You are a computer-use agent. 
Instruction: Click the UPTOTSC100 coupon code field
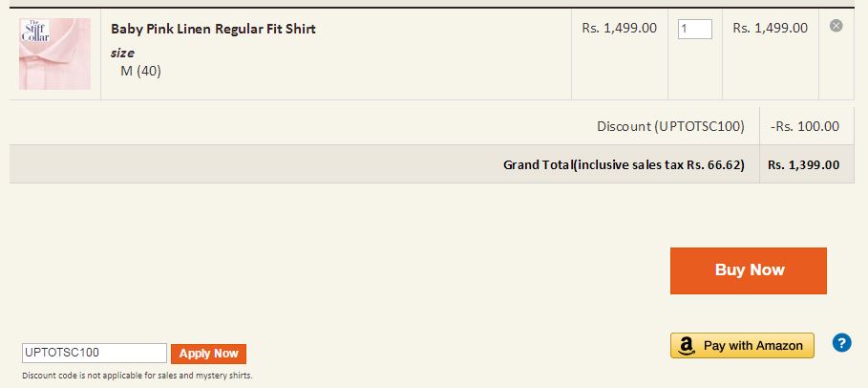pyautogui.click(x=95, y=354)
